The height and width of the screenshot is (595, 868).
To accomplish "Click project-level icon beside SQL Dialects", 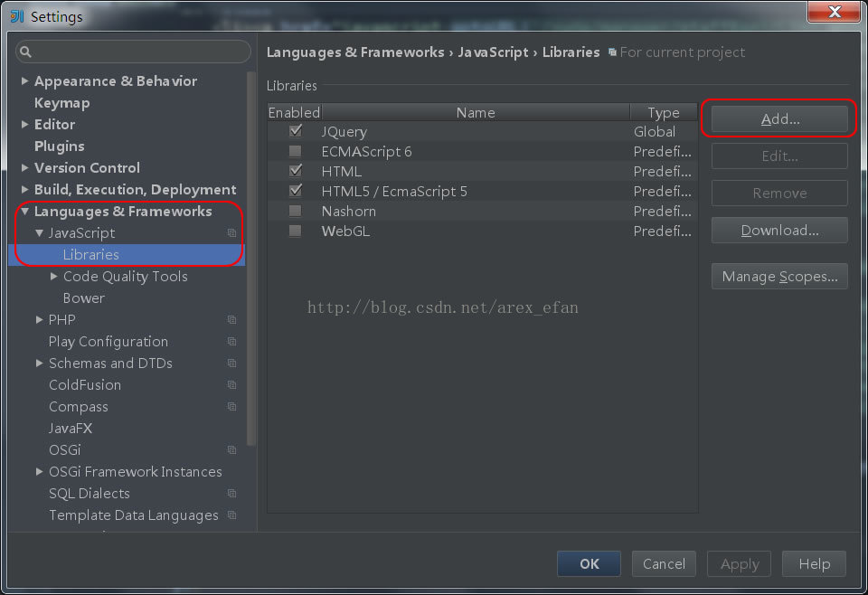I will click(x=232, y=494).
